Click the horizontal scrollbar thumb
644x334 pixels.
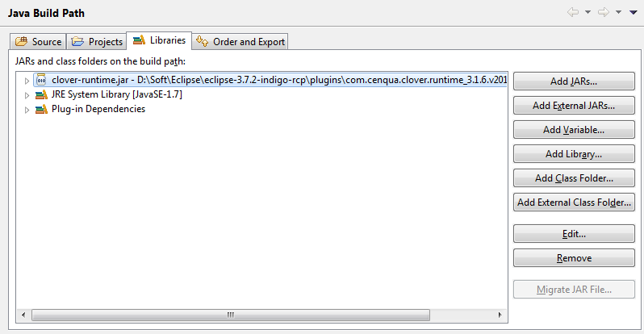tap(230, 315)
